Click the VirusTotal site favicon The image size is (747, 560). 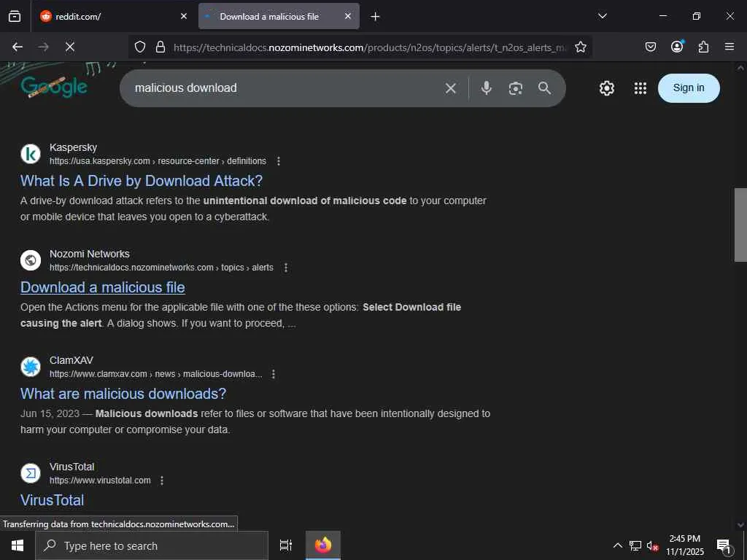click(x=31, y=473)
